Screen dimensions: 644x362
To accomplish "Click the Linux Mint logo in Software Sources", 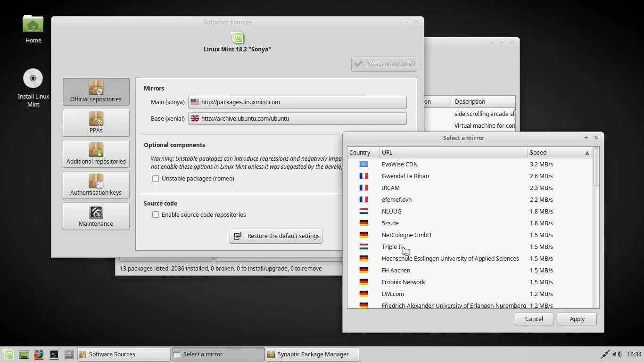I will coord(237,38).
